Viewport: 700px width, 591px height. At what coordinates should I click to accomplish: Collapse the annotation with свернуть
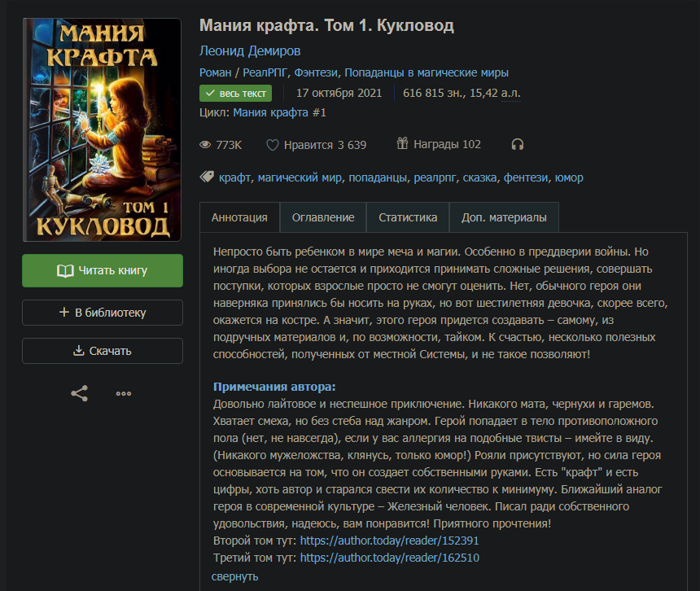234,576
